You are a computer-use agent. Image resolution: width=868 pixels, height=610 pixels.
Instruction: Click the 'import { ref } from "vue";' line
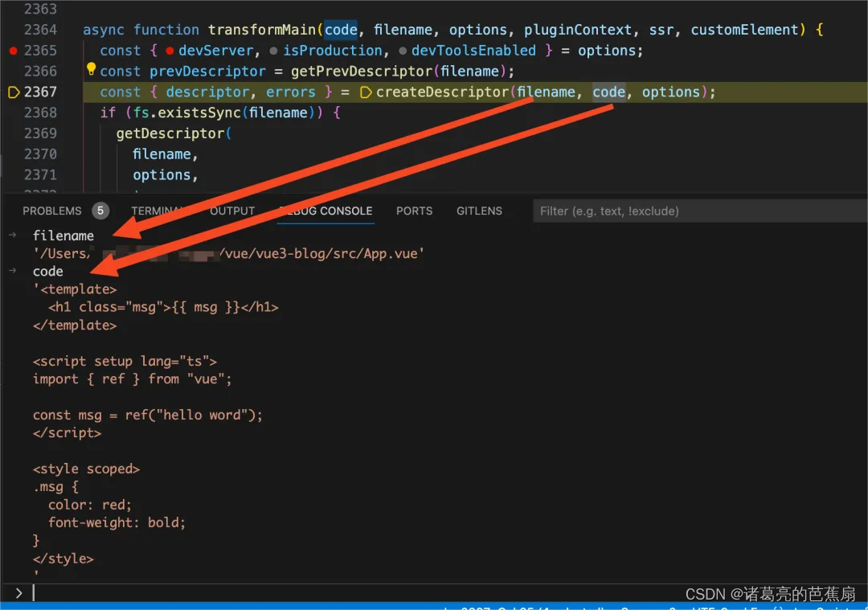coord(133,379)
